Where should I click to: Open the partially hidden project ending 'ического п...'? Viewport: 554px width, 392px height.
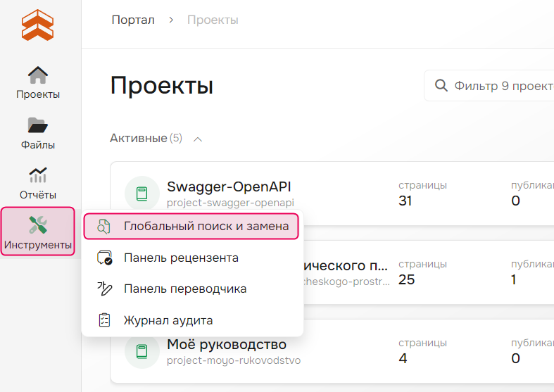click(346, 265)
